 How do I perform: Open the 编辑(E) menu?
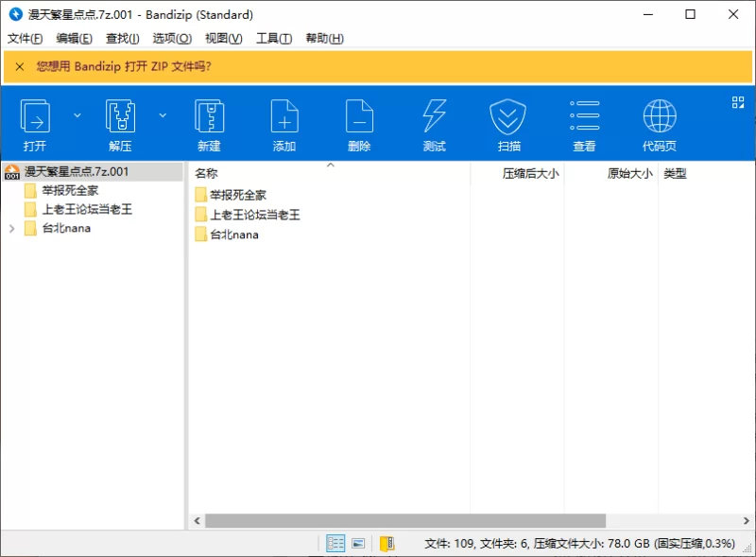pos(75,38)
